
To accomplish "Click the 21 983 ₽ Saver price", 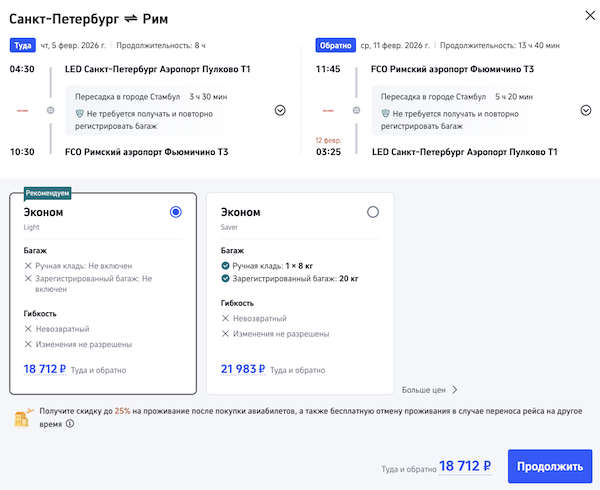I will [x=242, y=369].
